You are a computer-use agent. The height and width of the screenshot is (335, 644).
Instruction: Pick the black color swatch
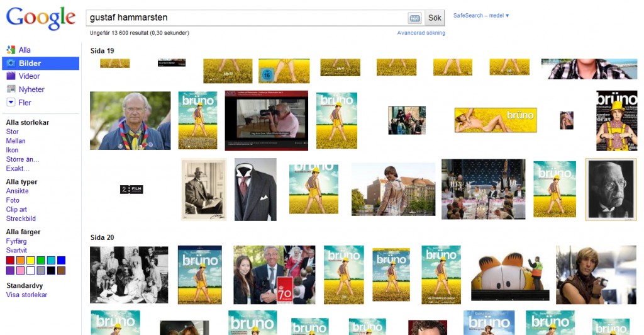(x=51, y=271)
